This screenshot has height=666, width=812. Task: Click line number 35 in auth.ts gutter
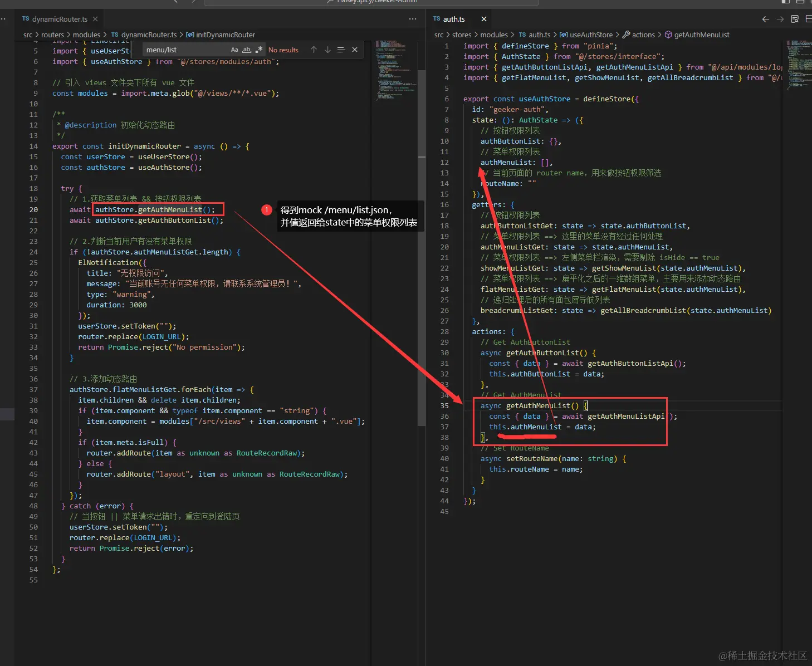(x=444, y=405)
